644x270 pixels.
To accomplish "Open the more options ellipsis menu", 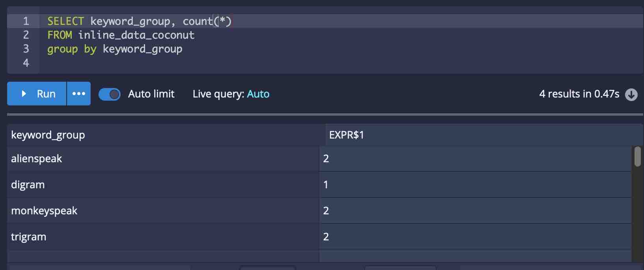I will pyautogui.click(x=79, y=94).
